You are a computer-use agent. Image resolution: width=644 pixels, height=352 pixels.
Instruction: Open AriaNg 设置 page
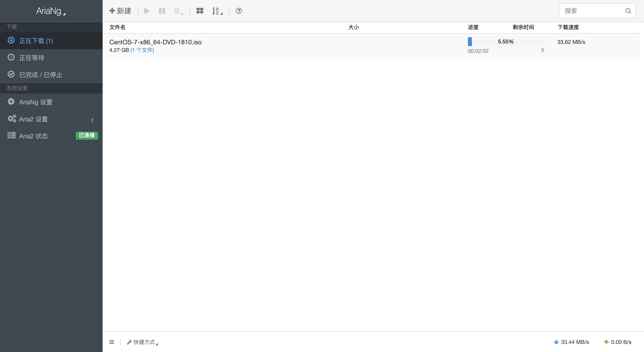pos(35,102)
